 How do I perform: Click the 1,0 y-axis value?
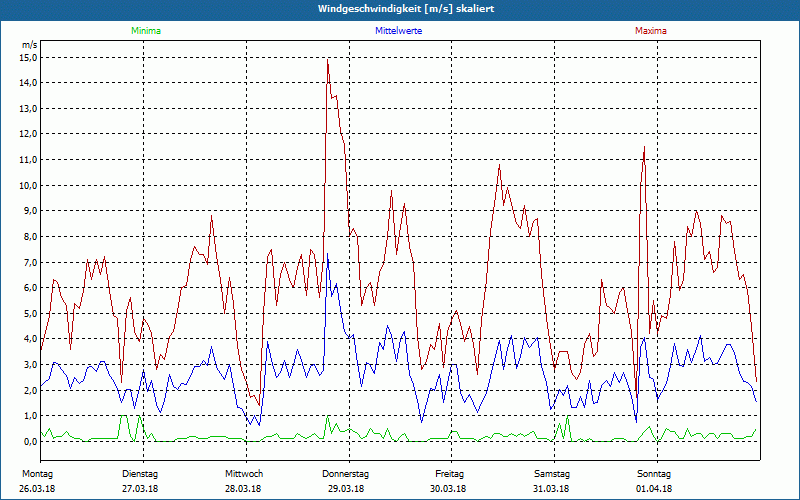tap(30, 416)
